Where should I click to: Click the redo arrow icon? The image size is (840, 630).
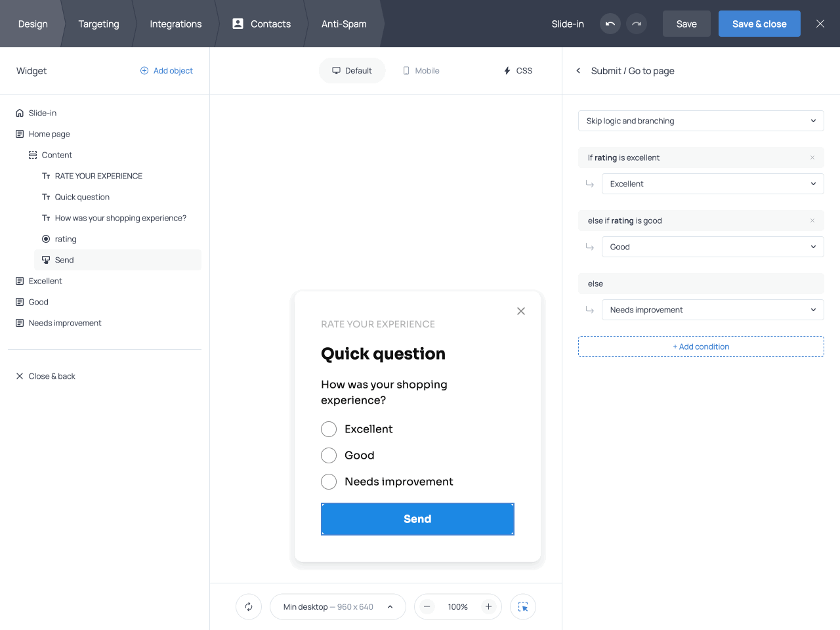[637, 24]
